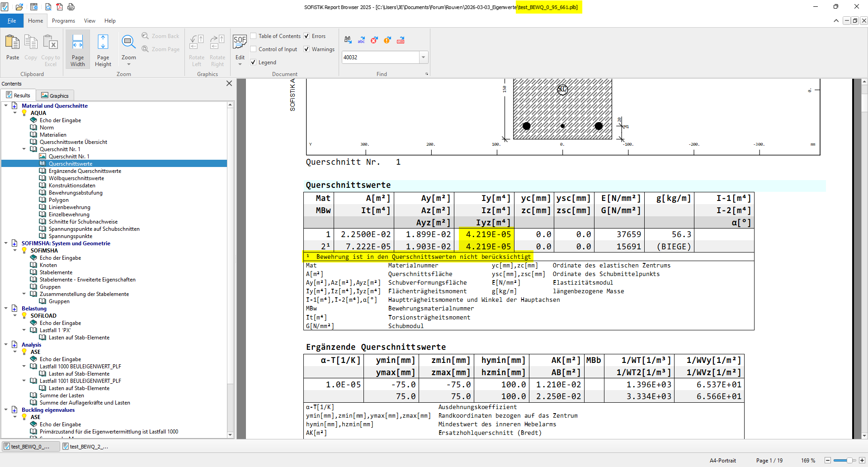Open the Find text dropdown arrow
868x467 pixels.
click(x=424, y=57)
